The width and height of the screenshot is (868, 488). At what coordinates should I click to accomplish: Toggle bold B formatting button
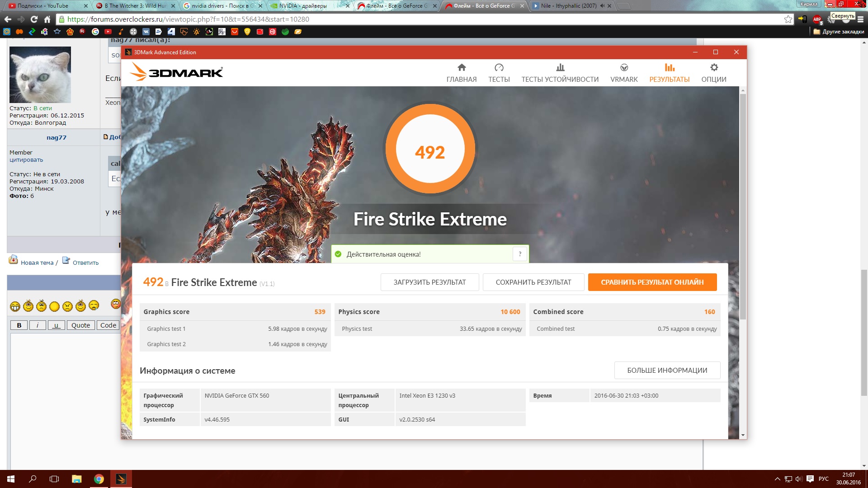pyautogui.click(x=19, y=325)
